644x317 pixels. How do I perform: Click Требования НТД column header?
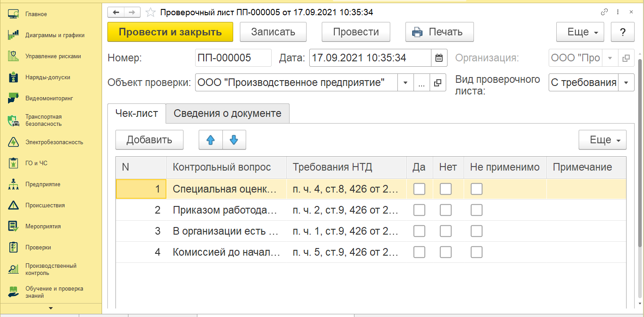pyautogui.click(x=346, y=167)
